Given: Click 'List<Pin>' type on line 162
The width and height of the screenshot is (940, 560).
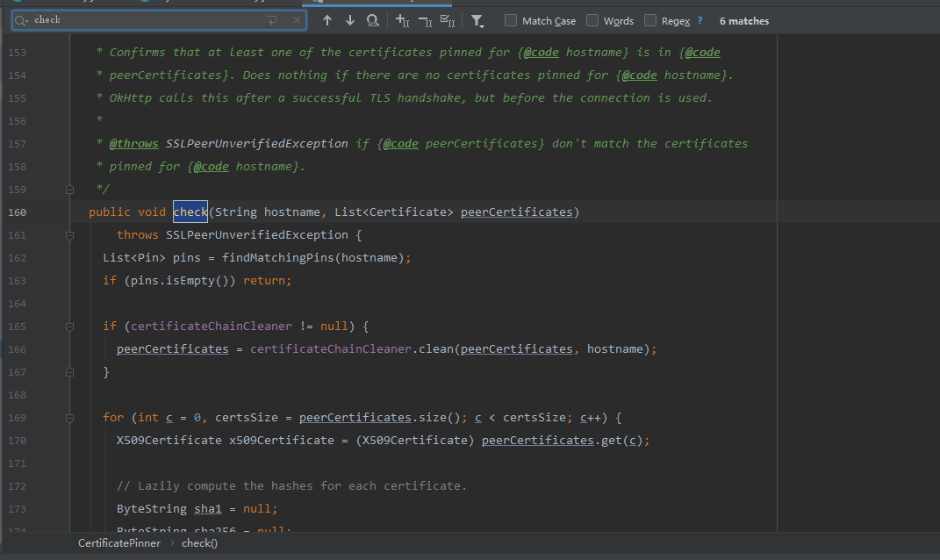Looking at the screenshot, I should tap(134, 258).
